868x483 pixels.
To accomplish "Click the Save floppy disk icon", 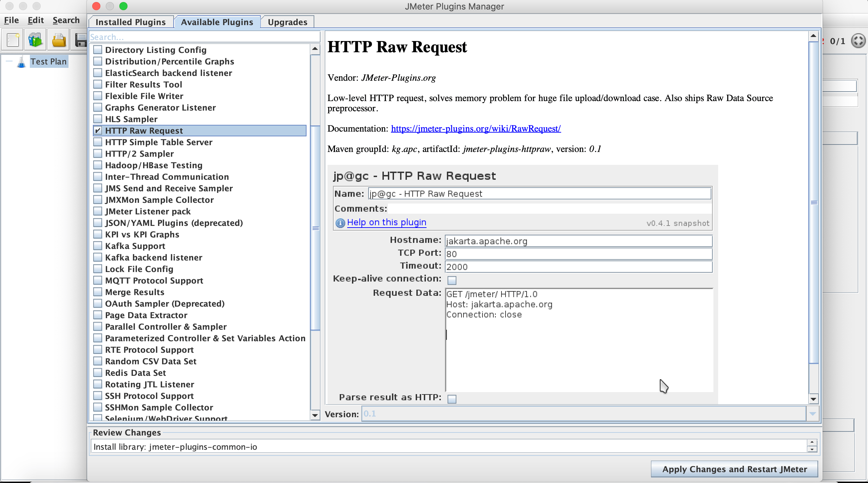I will 81,40.
